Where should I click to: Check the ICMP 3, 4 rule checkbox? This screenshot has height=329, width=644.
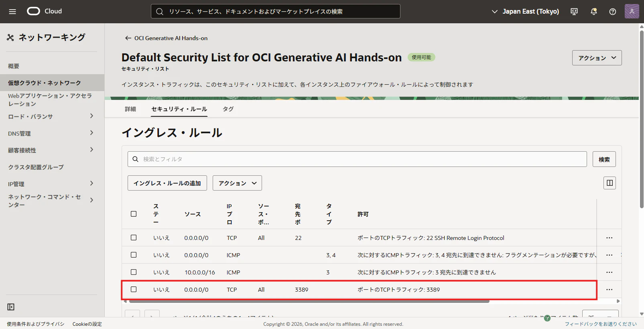coord(134,255)
